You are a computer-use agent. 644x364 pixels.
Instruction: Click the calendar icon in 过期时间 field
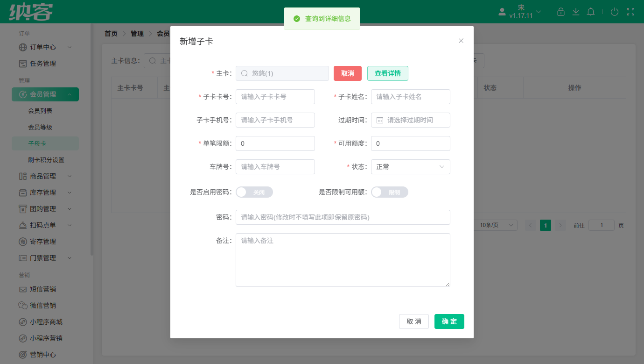tap(380, 120)
